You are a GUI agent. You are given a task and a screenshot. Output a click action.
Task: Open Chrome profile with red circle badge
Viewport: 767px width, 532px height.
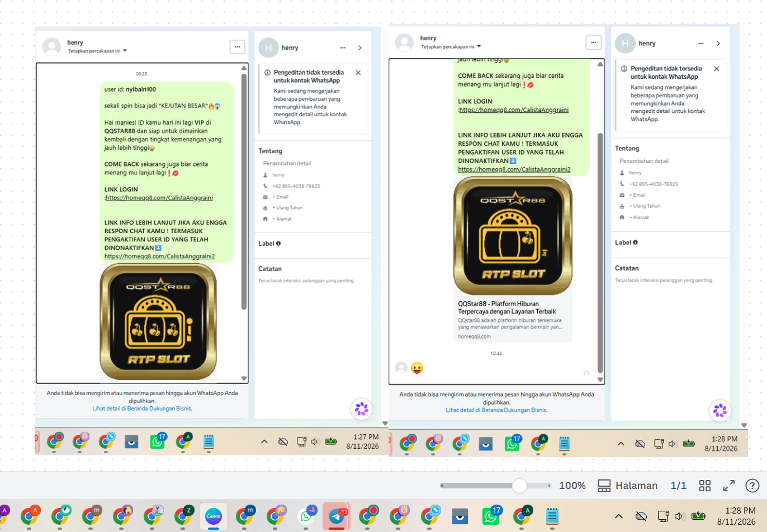point(367,516)
